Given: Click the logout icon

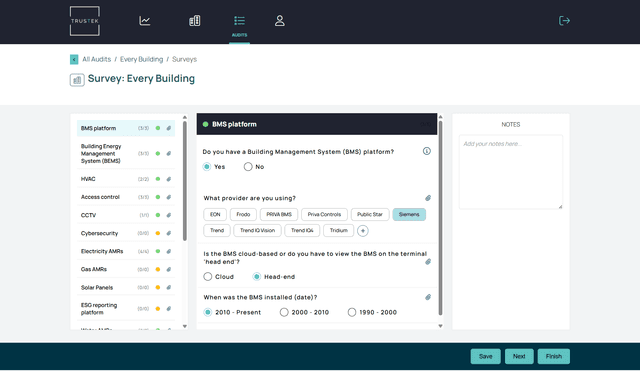Looking at the screenshot, I should [x=564, y=21].
